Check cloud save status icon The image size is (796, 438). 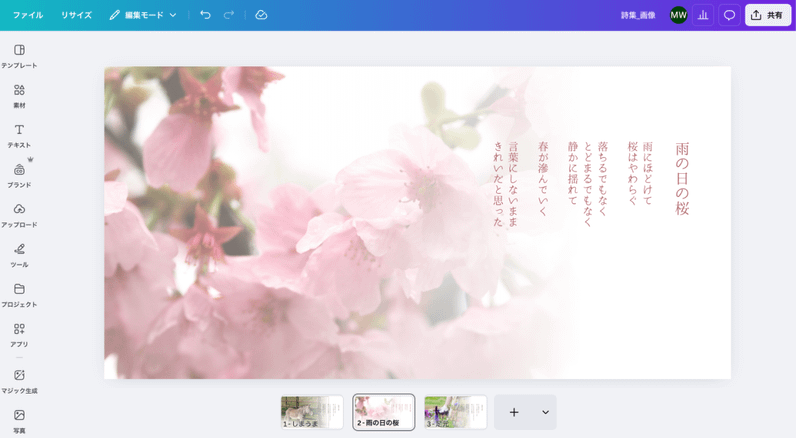pos(261,15)
